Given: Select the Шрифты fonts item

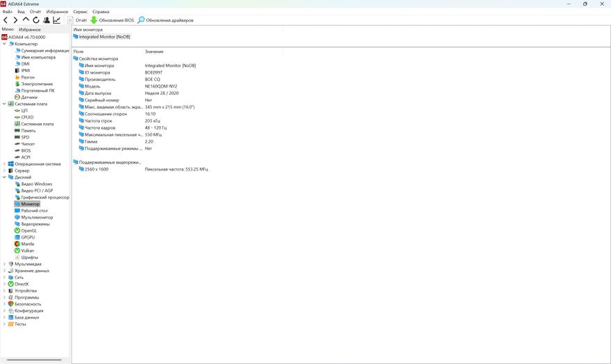Looking at the screenshot, I should click(26, 258).
